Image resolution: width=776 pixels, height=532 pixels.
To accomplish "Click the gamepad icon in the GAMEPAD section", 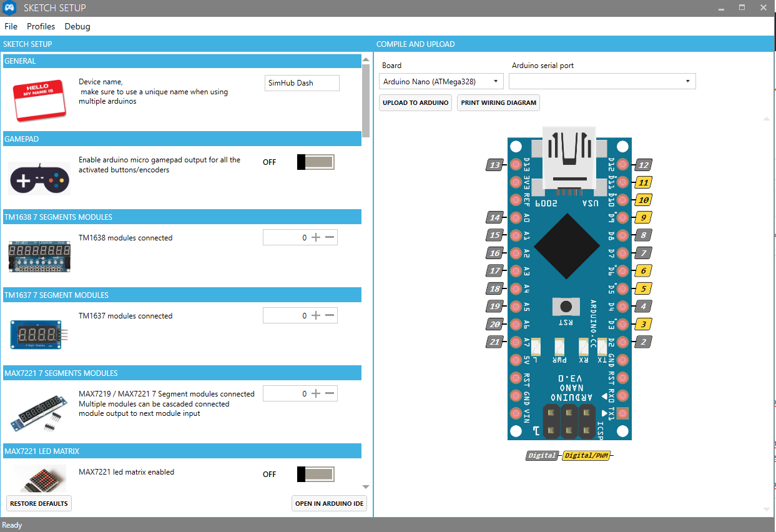I will pos(39,179).
